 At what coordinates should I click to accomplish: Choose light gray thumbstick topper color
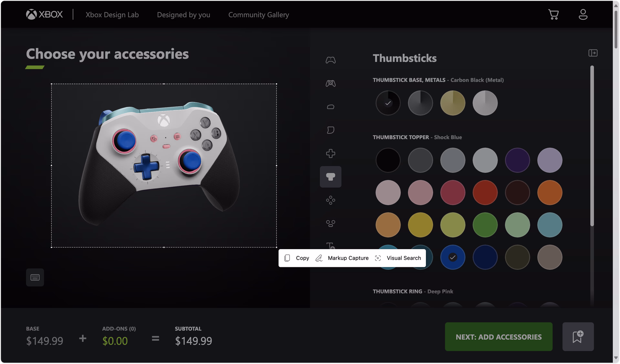(485, 160)
